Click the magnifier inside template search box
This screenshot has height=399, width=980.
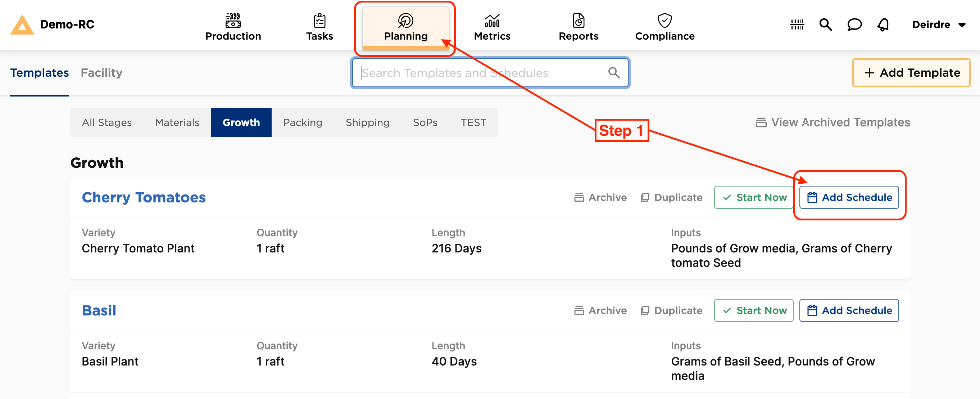tap(614, 73)
